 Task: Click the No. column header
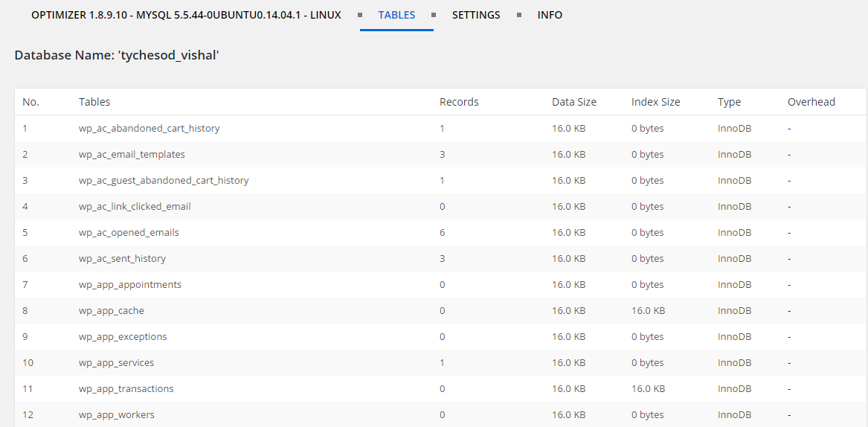pyautogui.click(x=31, y=102)
